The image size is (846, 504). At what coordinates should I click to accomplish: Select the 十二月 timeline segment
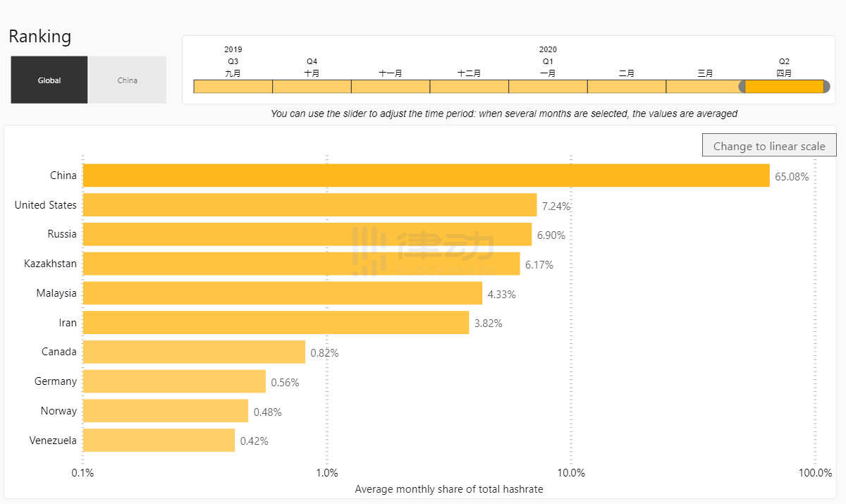click(470, 87)
